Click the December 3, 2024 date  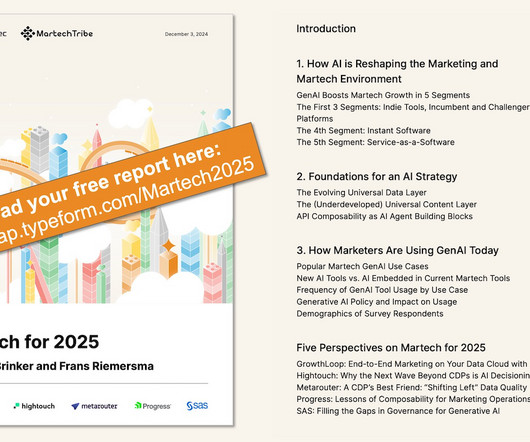[x=186, y=34]
